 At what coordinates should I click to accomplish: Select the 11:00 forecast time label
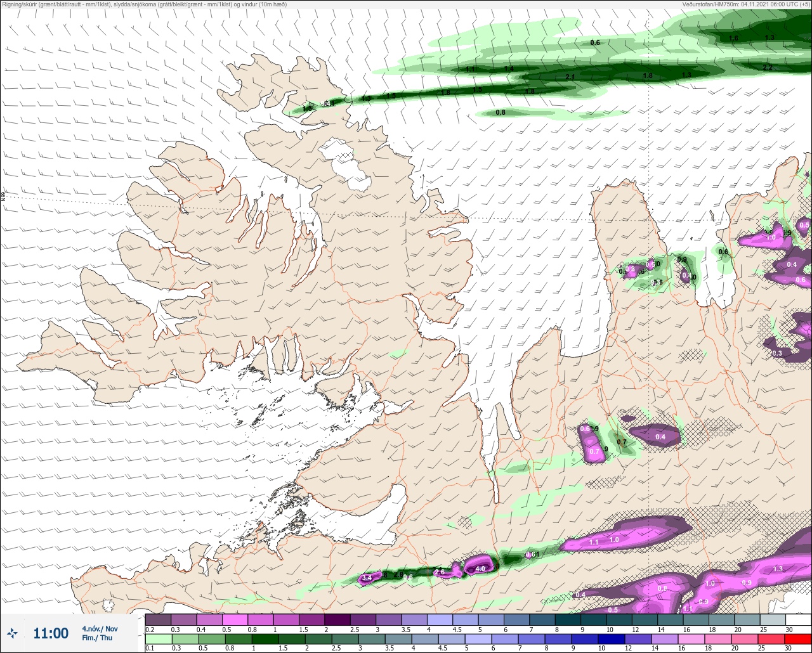point(51,633)
